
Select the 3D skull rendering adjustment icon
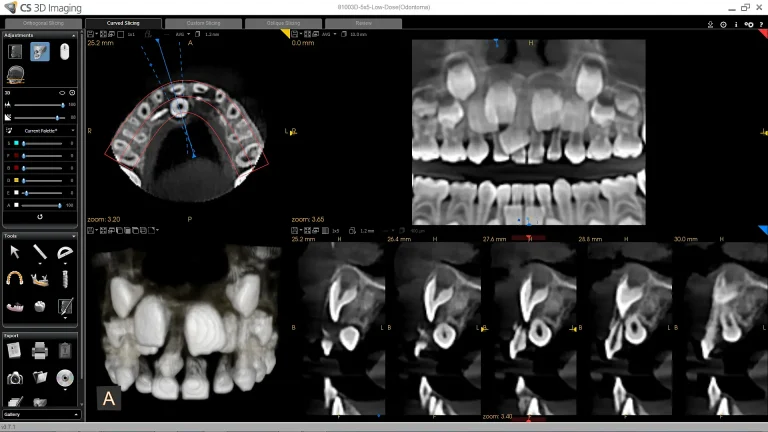pyautogui.click(x=40, y=51)
